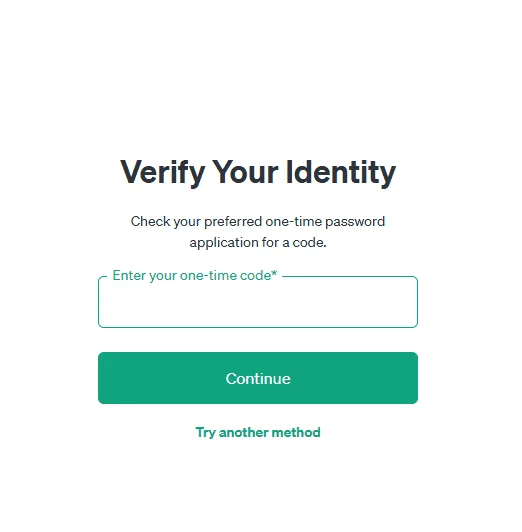Click the word 'Check' in the instructions
The width and height of the screenshot is (522, 532).
pos(150,222)
